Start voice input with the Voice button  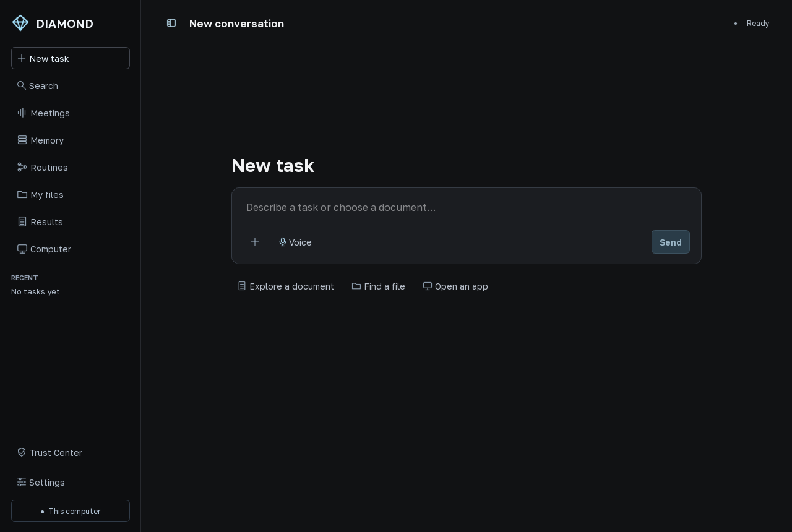[295, 242]
